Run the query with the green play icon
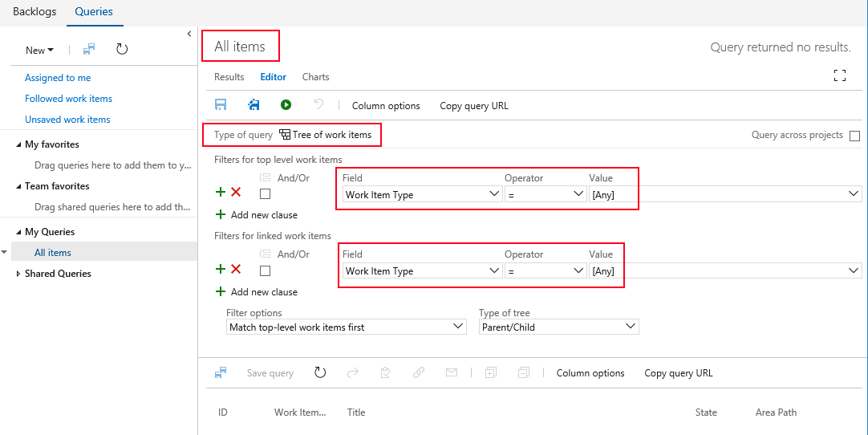 pos(286,105)
